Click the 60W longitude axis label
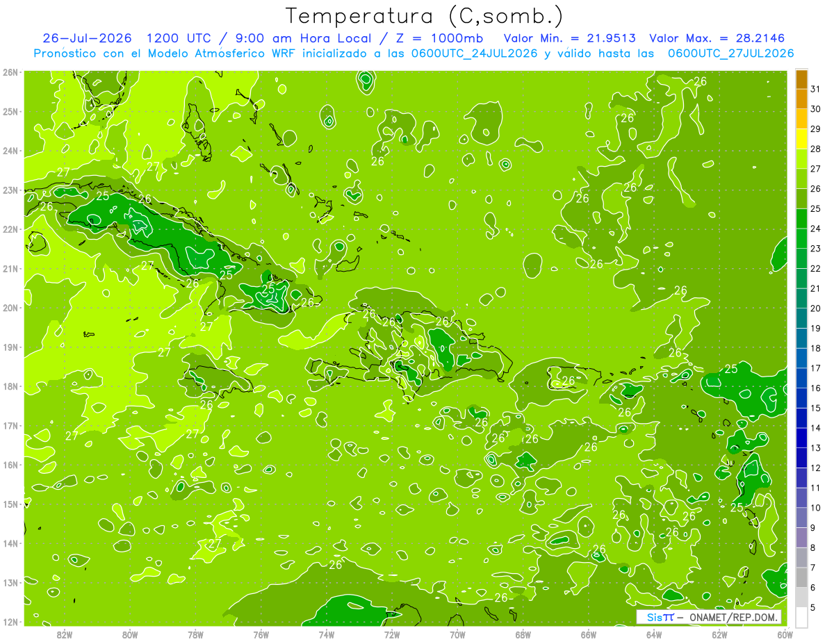This screenshot has height=644, width=834. pyautogui.click(x=785, y=634)
